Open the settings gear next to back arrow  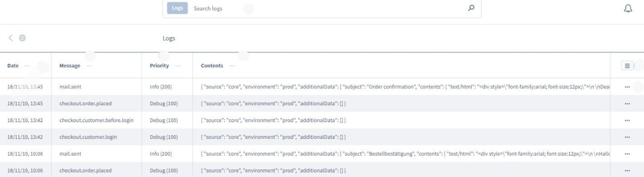click(22, 38)
